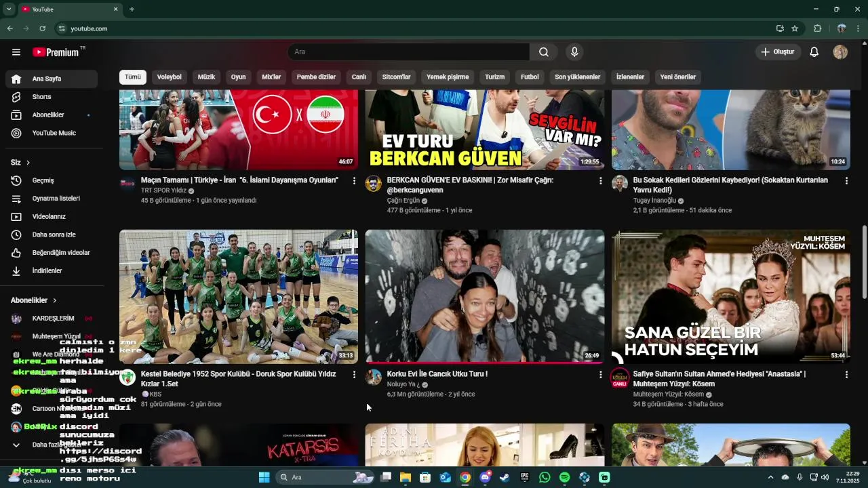Image resolution: width=868 pixels, height=488 pixels.
Task: Open options for Bu Sokak Kedileri video
Action: point(846,181)
